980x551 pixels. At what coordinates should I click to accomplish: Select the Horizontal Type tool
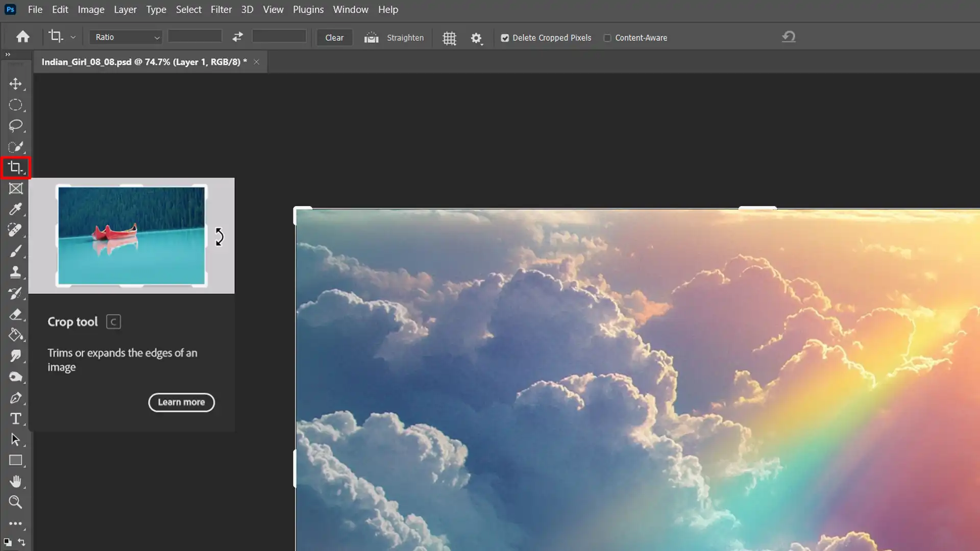click(15, 419)
